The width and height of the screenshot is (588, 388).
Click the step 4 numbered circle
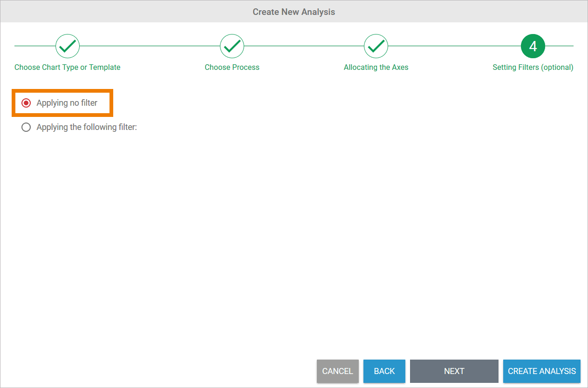pyautogui.click(x=533, y=46)
